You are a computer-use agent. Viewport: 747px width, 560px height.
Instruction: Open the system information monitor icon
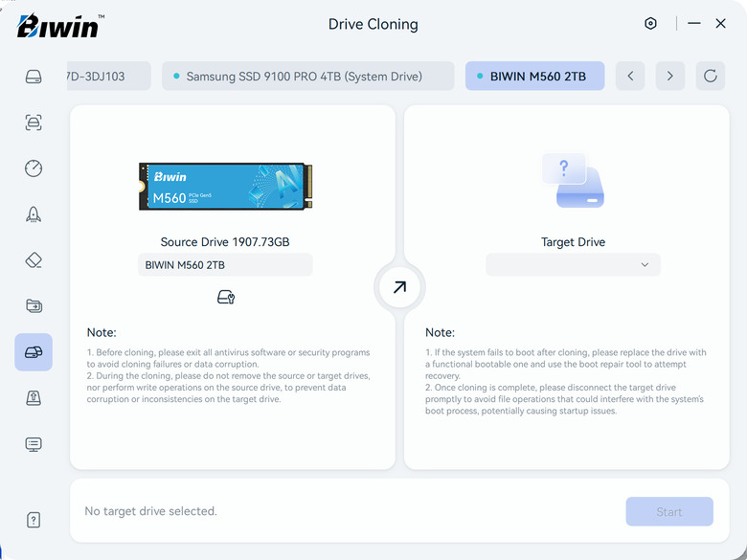(x=34, y=444)
